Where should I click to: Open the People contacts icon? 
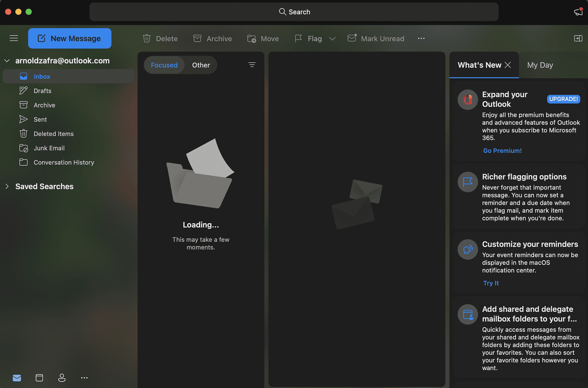(x=62, y=378)
